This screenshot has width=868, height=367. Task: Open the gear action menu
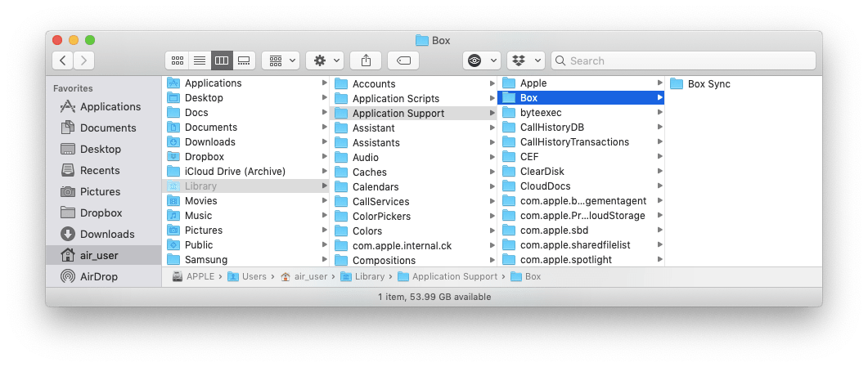click(x=325, y=60)
